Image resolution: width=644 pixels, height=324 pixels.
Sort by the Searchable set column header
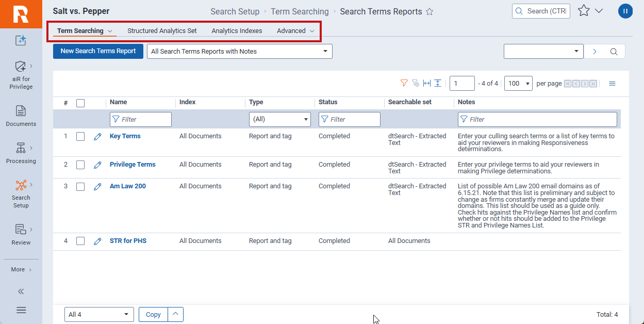[410, 102]
